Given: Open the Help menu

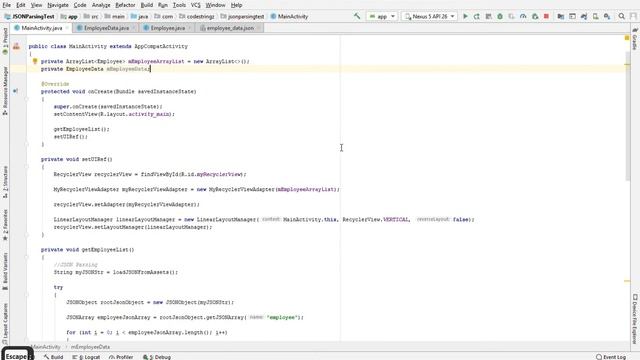Looking at the screenshot, I should 236,5.
